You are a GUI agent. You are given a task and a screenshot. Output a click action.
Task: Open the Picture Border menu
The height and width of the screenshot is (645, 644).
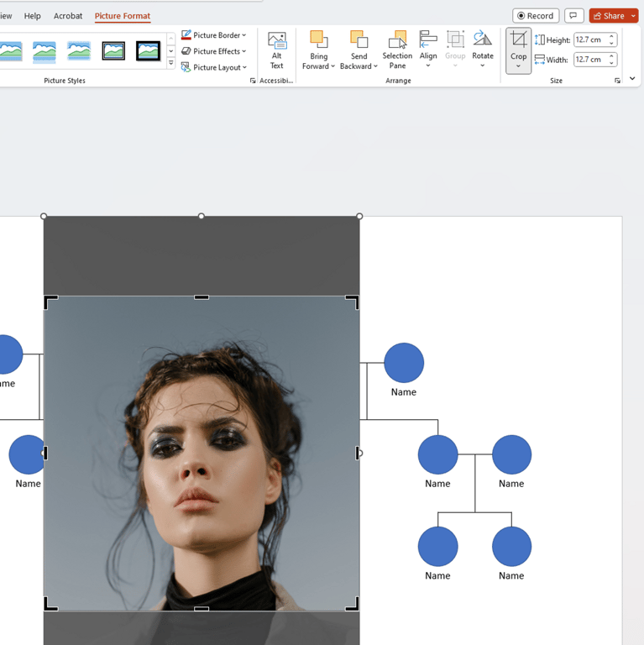213,35
